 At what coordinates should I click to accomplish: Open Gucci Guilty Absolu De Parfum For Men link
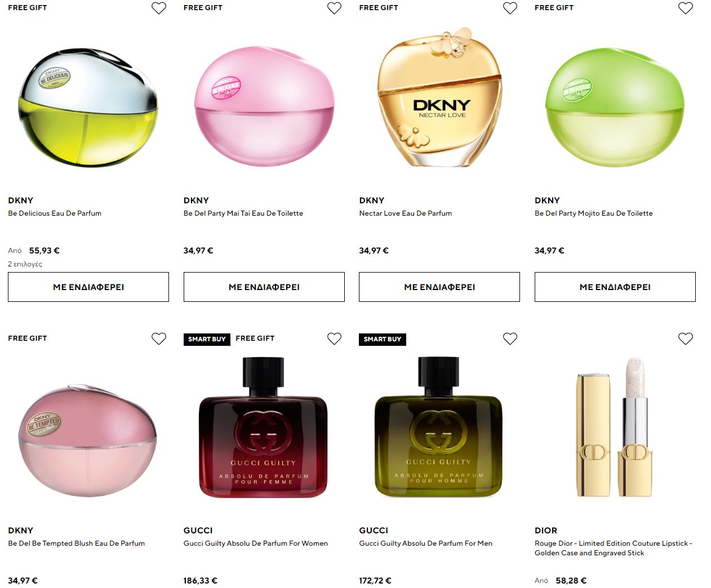click(426, 544)
